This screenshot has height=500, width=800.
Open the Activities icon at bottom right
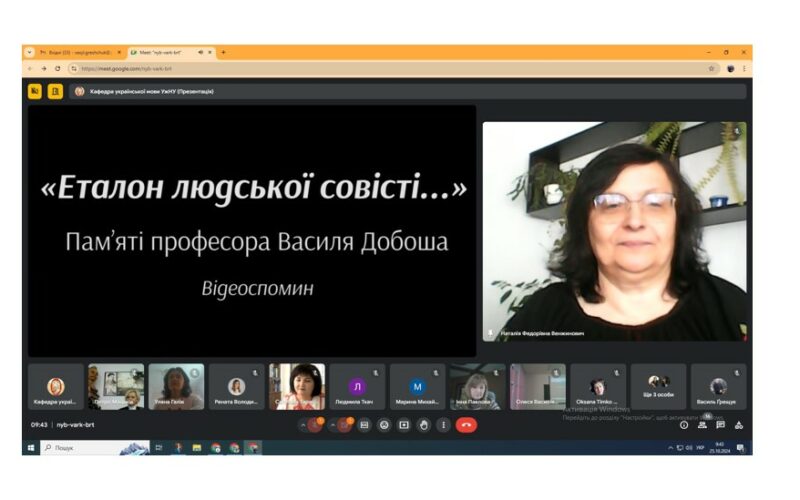click(738, 425)
